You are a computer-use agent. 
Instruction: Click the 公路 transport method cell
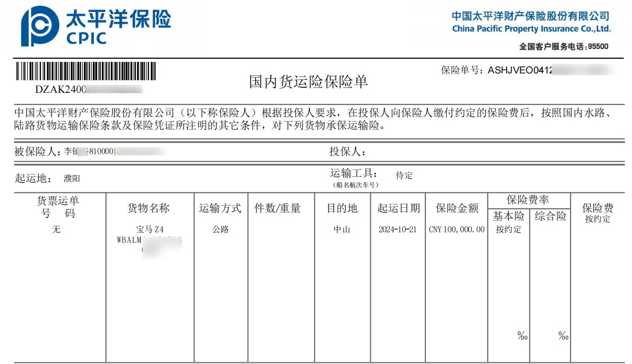pos(219,229)
